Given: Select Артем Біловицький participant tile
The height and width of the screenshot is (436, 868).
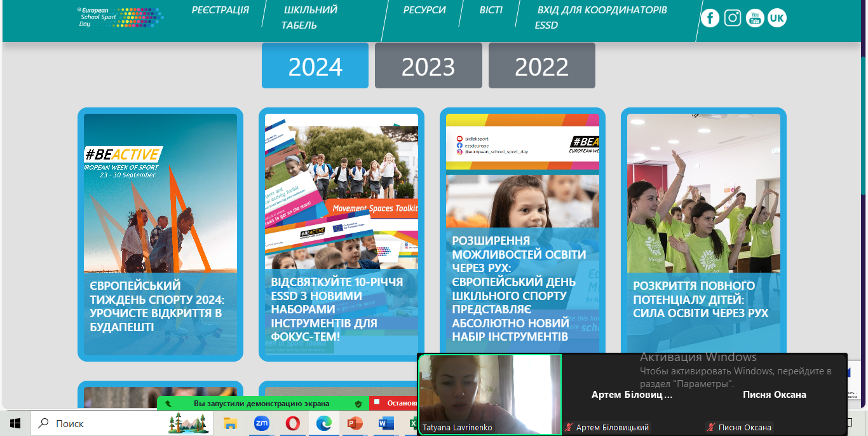Looking at the screenshot, I should (632, 394).
